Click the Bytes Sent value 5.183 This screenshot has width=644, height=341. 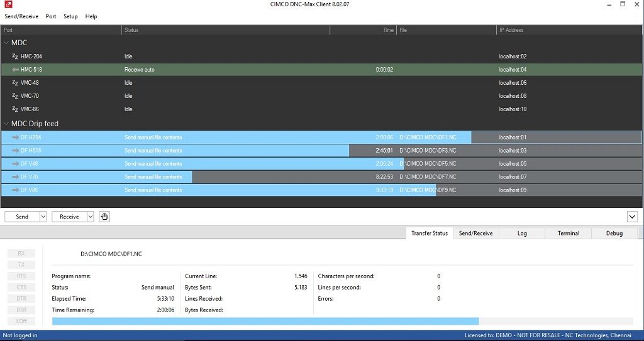301,287
